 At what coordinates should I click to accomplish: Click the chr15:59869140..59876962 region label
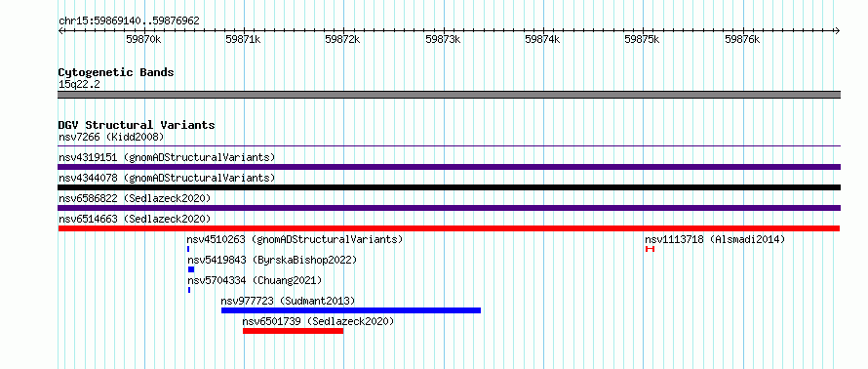click(129, 21)
